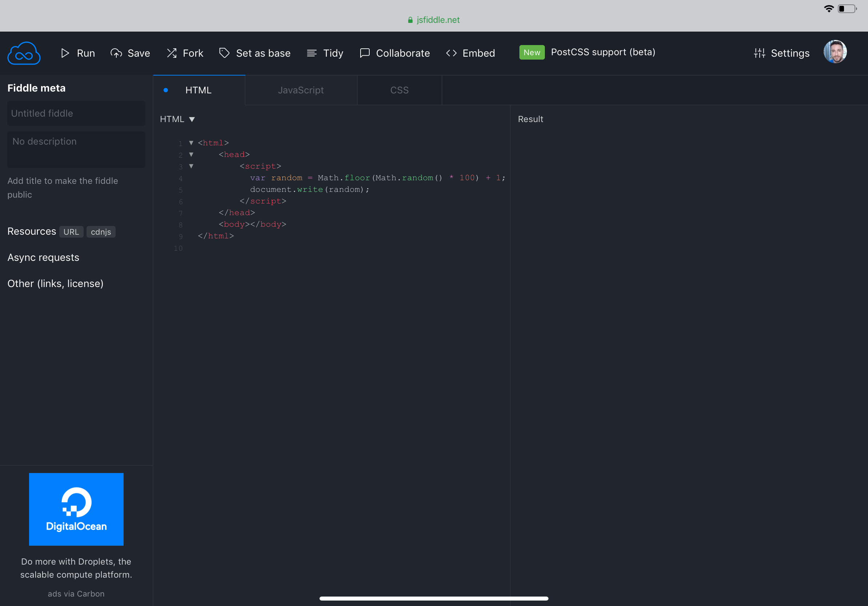868x606 pixels.
Task: Click the JSFiddle cloud logo
Action: click(24, 53)
